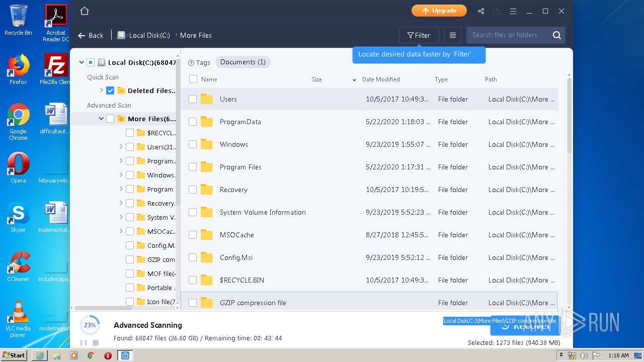Check the System Volume Information checkbox
Image resolution: width=644 pixels, height=362 pixels.
[193, 212]
